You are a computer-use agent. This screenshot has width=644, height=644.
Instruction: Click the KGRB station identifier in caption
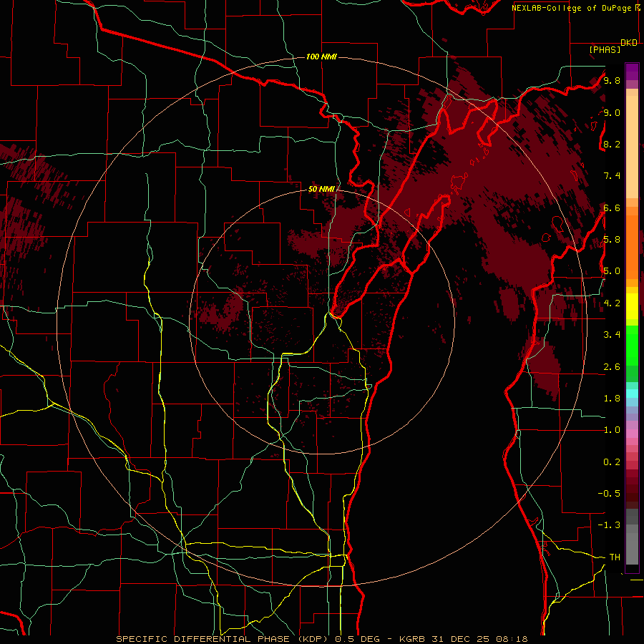[412, 639]
